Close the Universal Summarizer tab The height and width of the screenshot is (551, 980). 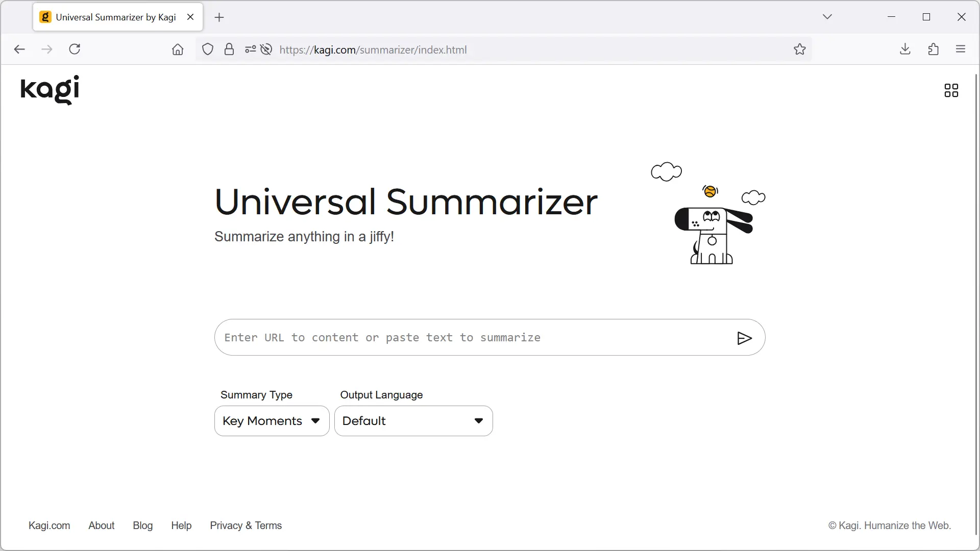(x=190, y=17)
